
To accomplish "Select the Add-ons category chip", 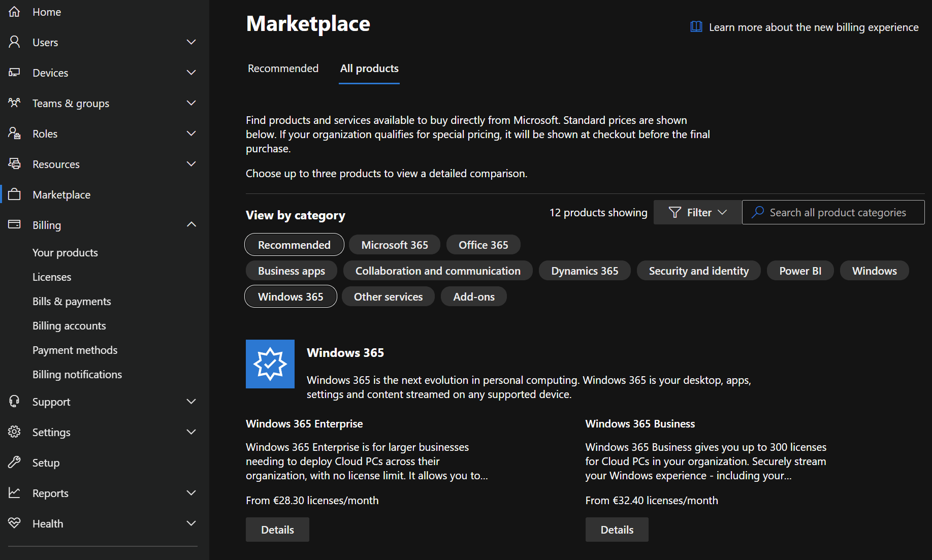I will click(473, 297).
